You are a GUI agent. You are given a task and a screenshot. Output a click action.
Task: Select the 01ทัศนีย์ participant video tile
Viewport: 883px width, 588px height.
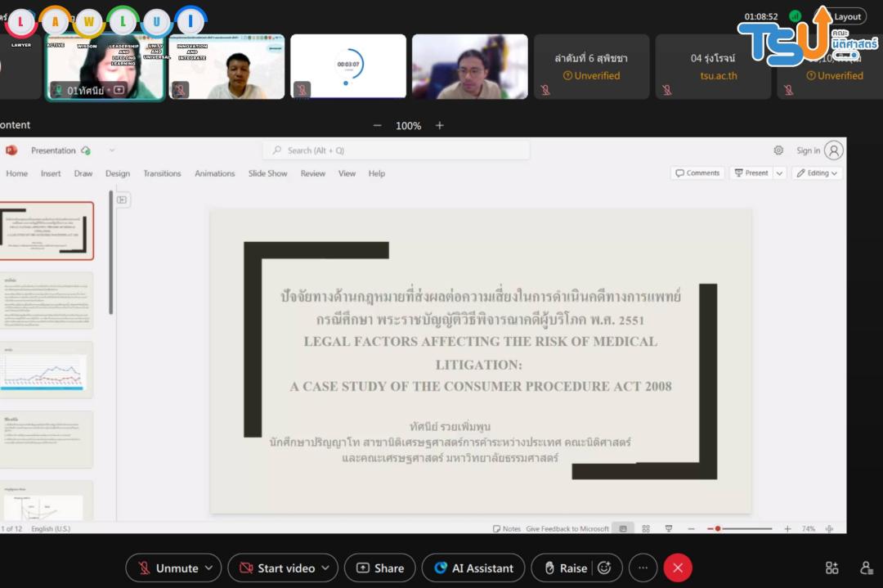pos(105,67)
